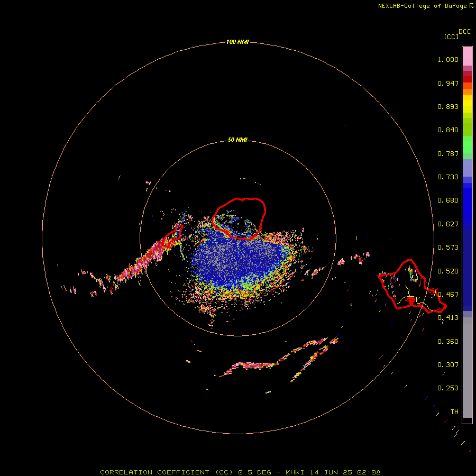
Task: Select the 0.307 scale value
Action: point(448,365)
